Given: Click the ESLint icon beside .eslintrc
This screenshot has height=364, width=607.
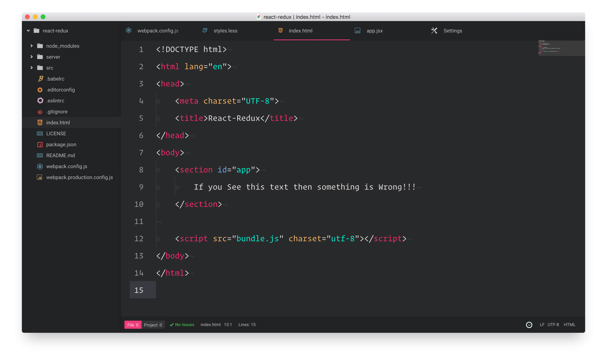Looking at the screenshot, I should [x=40, y=100].
